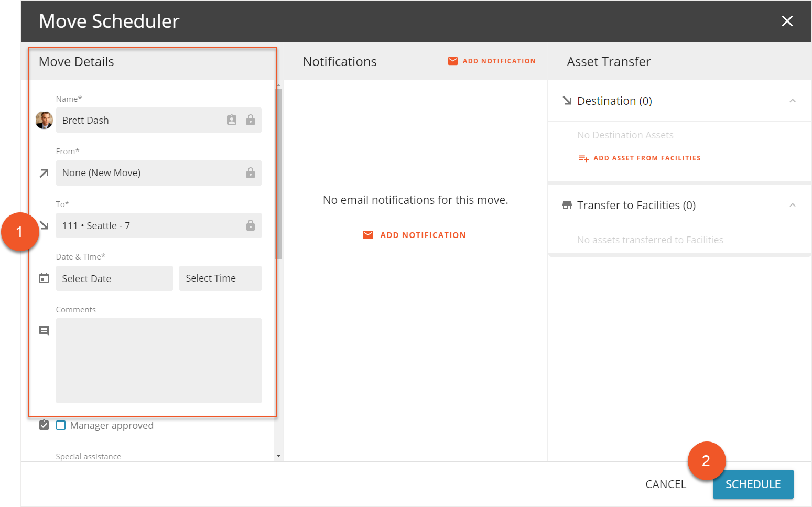Screen dimensions: 812x507
Task: Select the Notifications panel header
Action: point(340,61)
